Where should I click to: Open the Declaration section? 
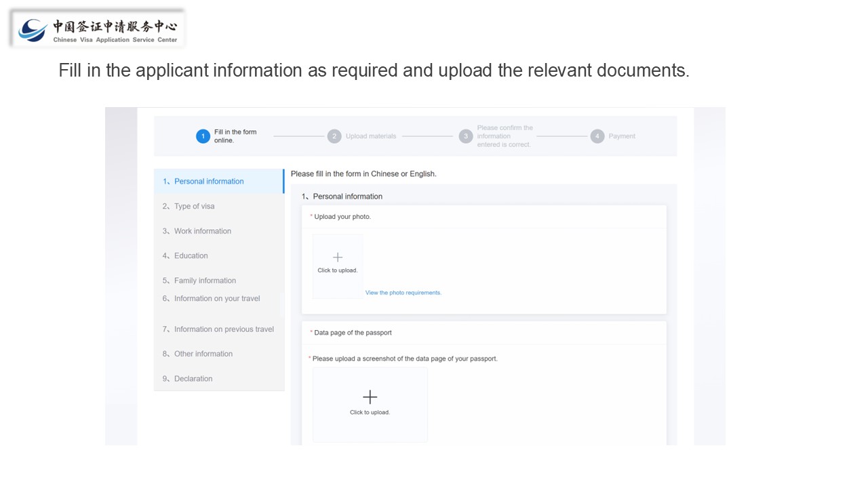pos(219,379)
